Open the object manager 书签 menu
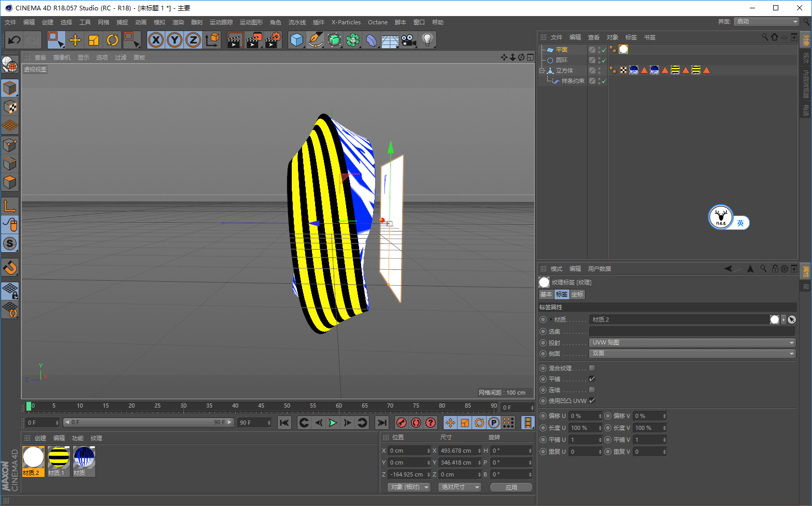 click(x=650, y=37)
